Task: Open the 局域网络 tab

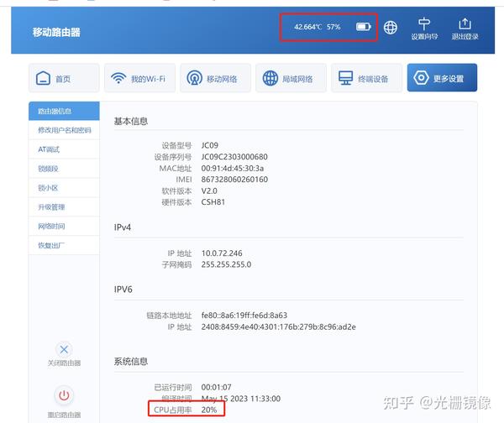Action: click(x=291, y=78)
